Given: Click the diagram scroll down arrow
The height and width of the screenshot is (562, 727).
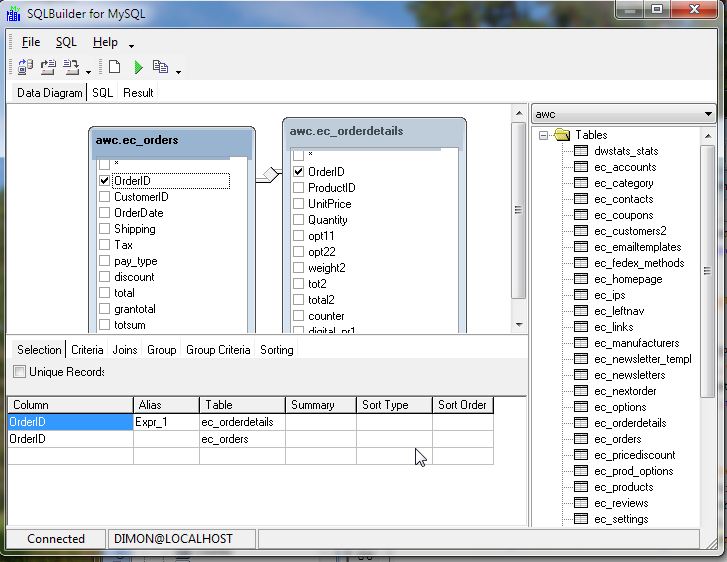Looking at the screenshot, I should (x=519, y=325).
